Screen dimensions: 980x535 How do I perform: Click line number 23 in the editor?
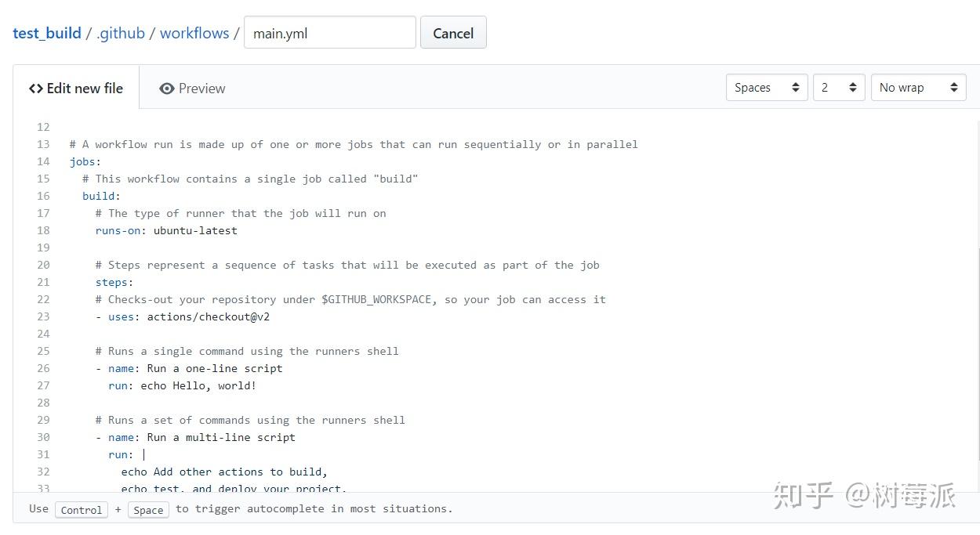click(43, 316)
